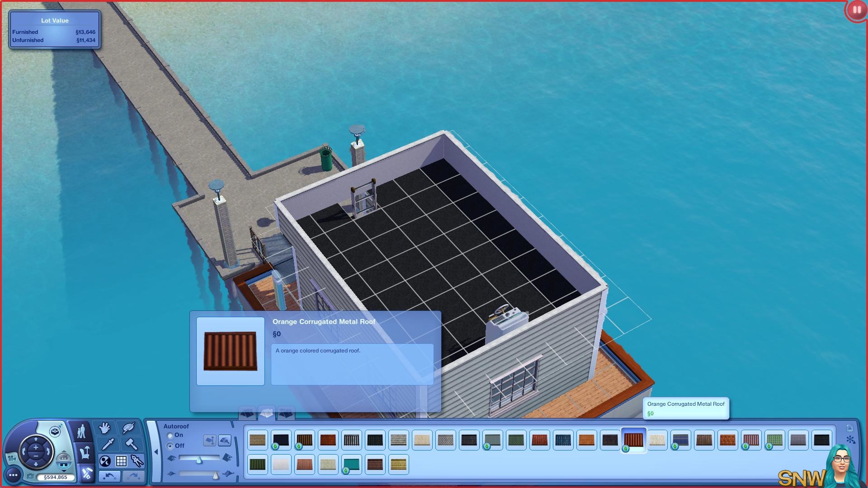The image size is (868, 488).
Task: Toggle the video camera mode
Action: (x=11, y=458)
